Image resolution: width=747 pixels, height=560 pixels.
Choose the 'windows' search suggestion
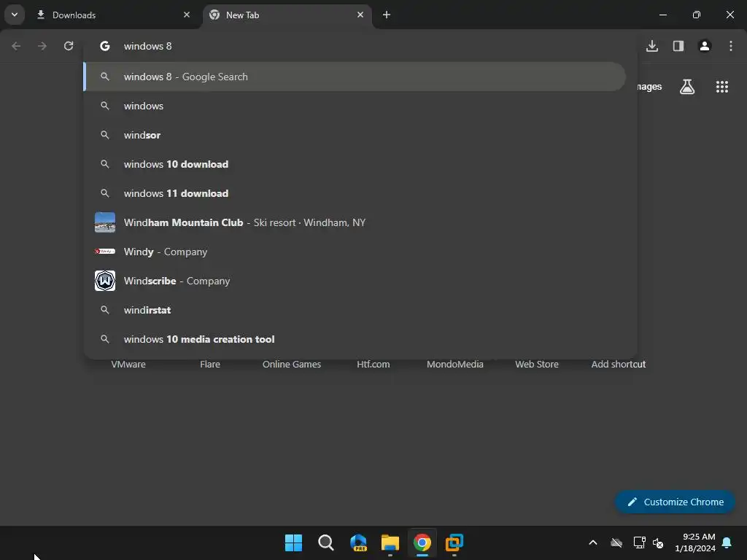[355, 106]
